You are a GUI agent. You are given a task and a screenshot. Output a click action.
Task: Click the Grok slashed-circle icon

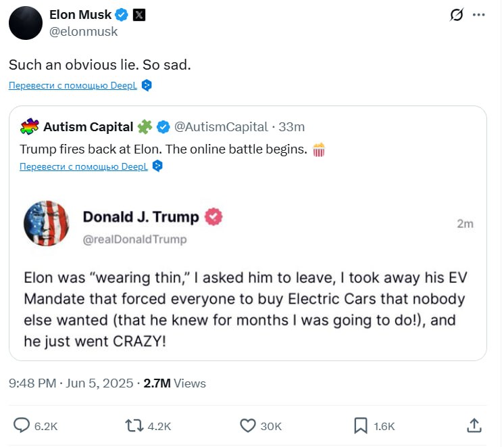(456, 15)
